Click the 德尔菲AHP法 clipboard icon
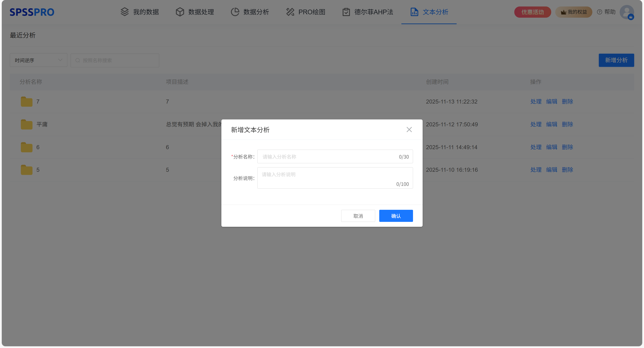 [x=346, y=12]
